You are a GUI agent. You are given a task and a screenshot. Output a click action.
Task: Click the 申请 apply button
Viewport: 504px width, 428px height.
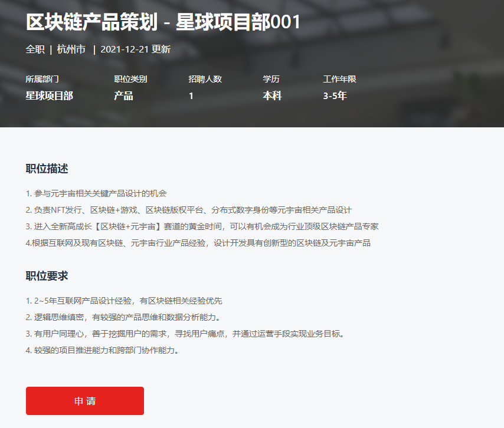(x=84, y=401)
